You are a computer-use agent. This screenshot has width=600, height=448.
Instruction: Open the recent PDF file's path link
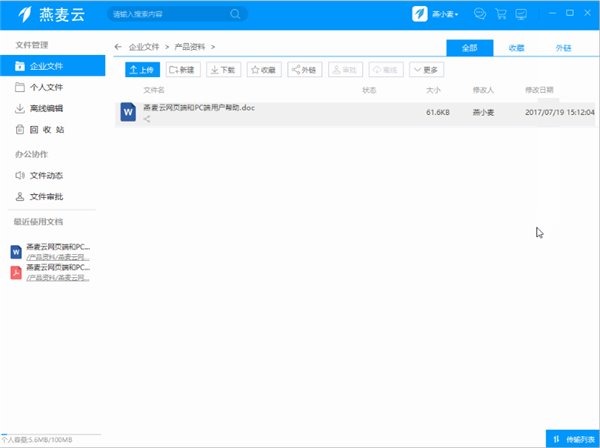58,277
